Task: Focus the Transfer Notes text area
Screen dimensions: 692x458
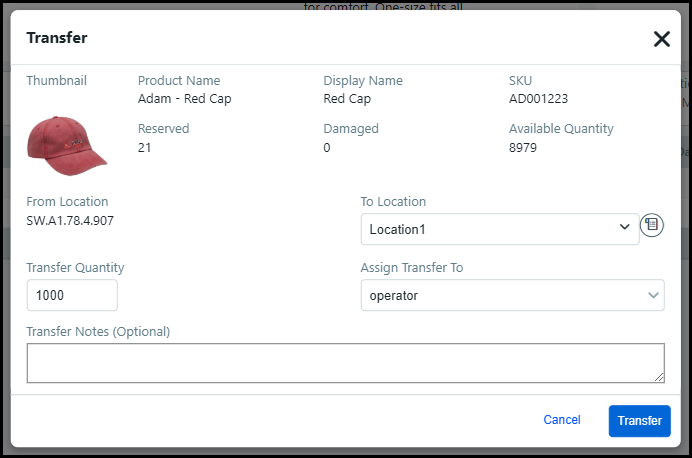Action: [344, 362]
